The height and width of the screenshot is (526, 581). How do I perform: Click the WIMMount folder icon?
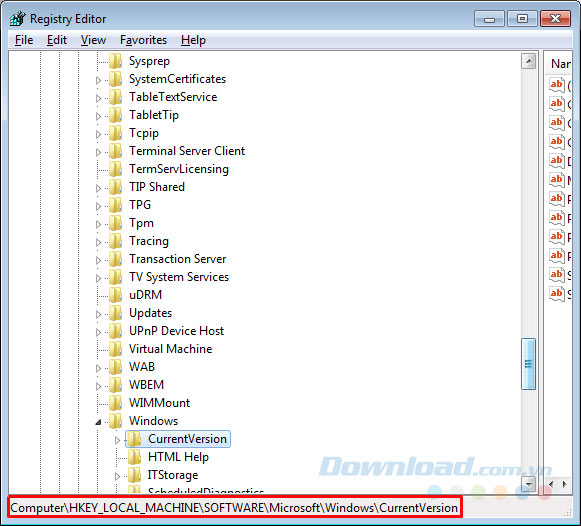pyautogui.click(x=116, y=403)
